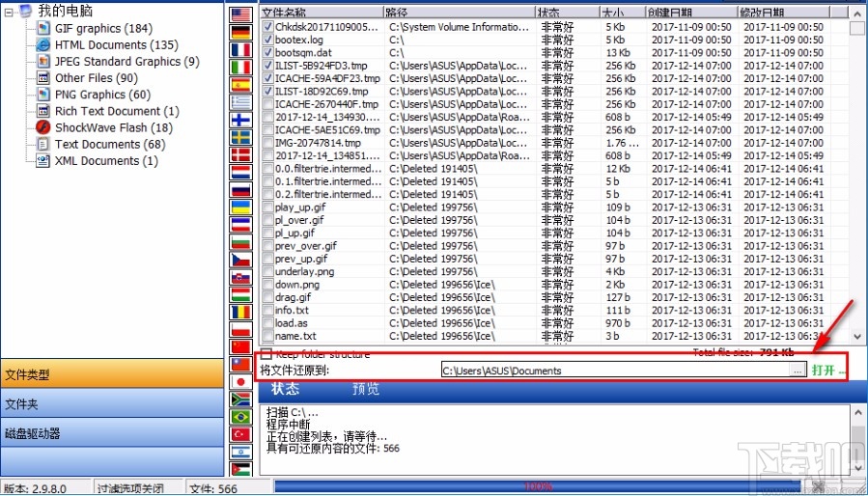Click the 100% progress bar
This screenshot has height=496, width=868.
click(537, 486)
